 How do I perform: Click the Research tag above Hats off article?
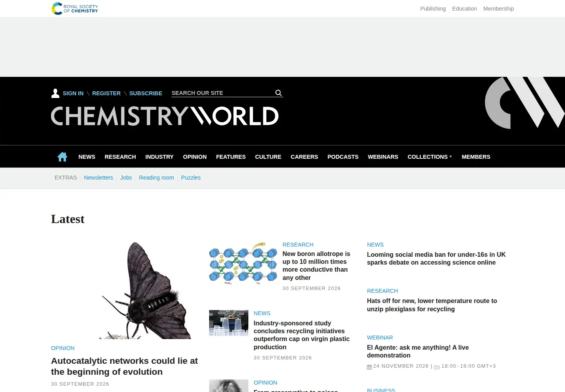coord(383,291)
